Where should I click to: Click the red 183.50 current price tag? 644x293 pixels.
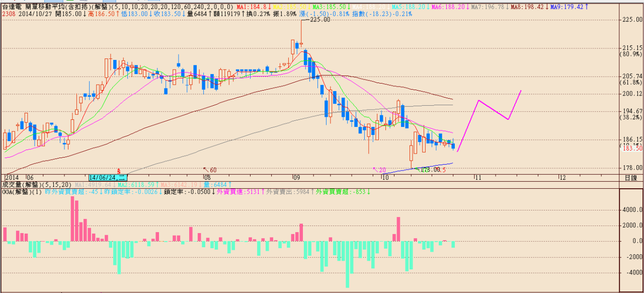coord(632,149)
